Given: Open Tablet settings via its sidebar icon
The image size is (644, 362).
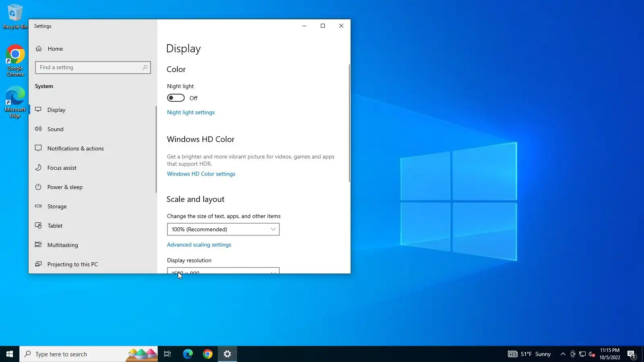Looking at the screenshot, I should tap(38, 226).
